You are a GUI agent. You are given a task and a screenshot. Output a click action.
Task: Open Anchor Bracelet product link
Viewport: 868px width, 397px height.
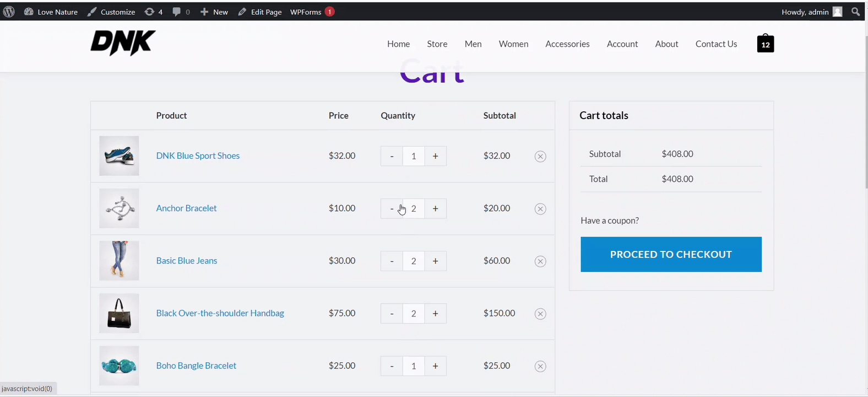click(186, 208)
